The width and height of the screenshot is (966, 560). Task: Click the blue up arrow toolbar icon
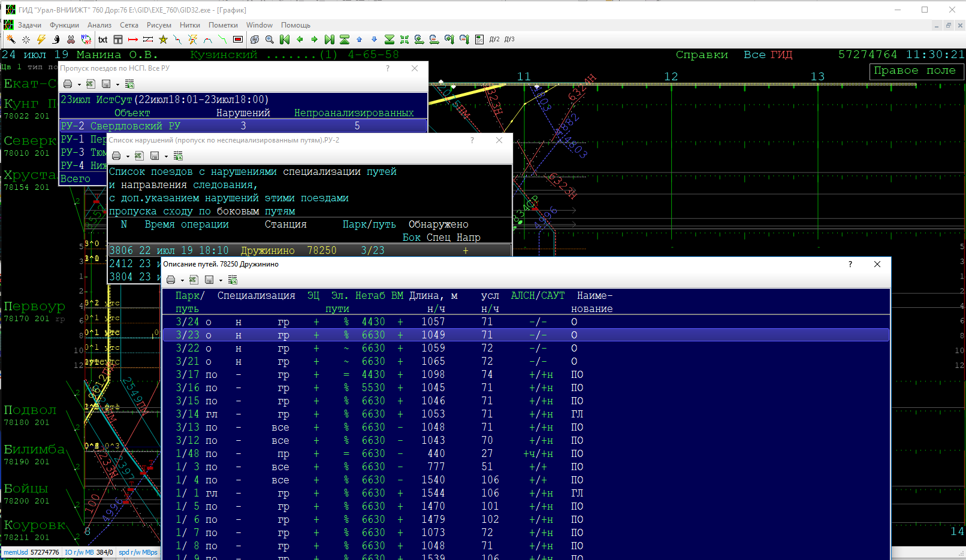point(360,40)
